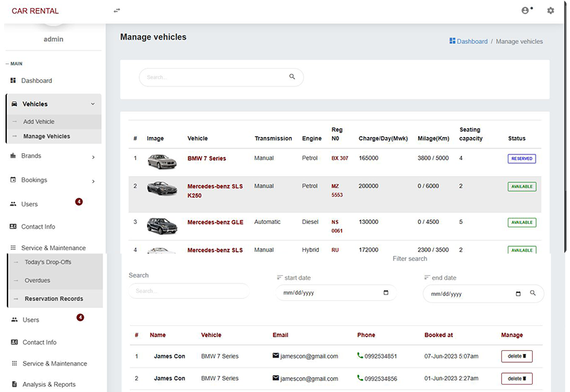Viewport: 570px width, 392px height.
Task: Click the start date input field
Action: [x=336, y=292]
